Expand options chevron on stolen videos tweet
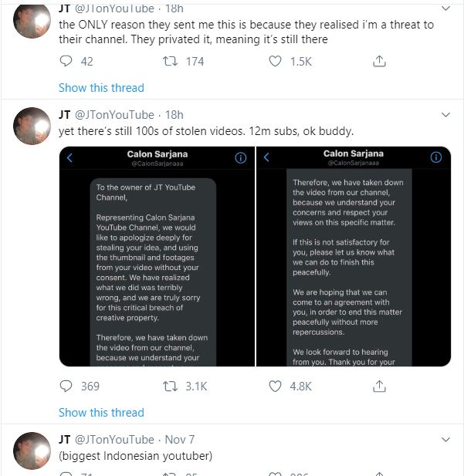This screenshot has width=464, height=476. pyautogui.click(x=445, y=115)
